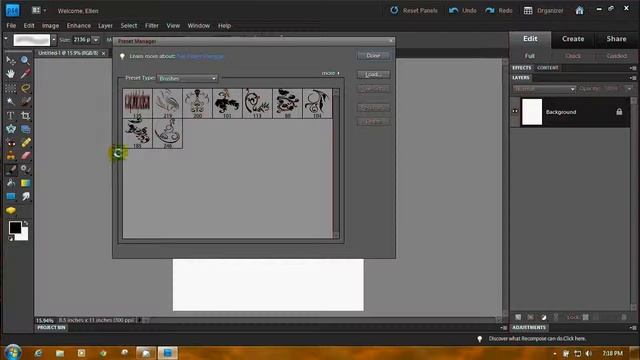Select the Paint Bucket tool
This screenshot has width=640, height=360.
tap(11, 183)
